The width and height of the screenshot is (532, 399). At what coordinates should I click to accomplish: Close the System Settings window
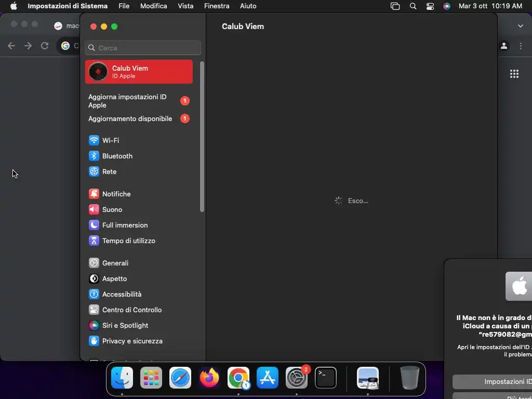(94, 26)
